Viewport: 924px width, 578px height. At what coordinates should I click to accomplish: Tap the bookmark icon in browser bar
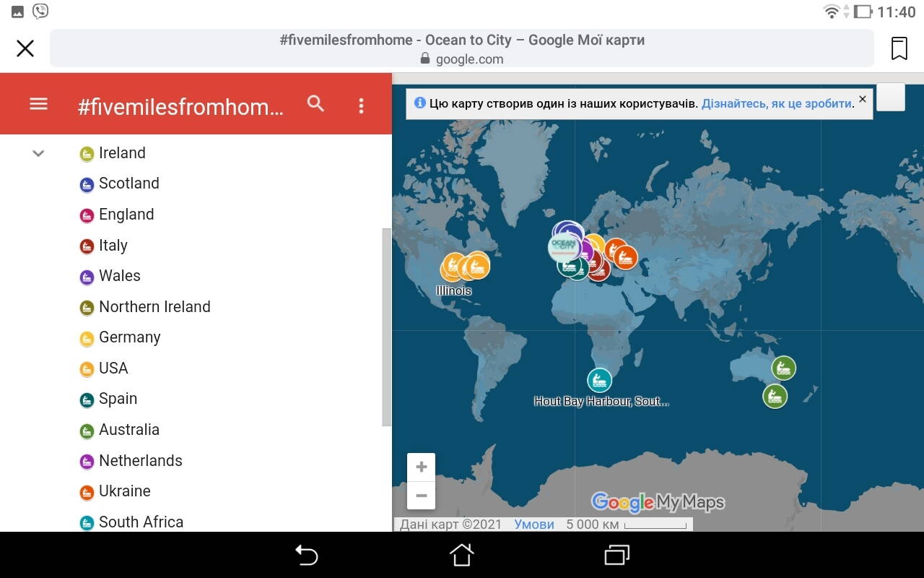click(899, 48)
